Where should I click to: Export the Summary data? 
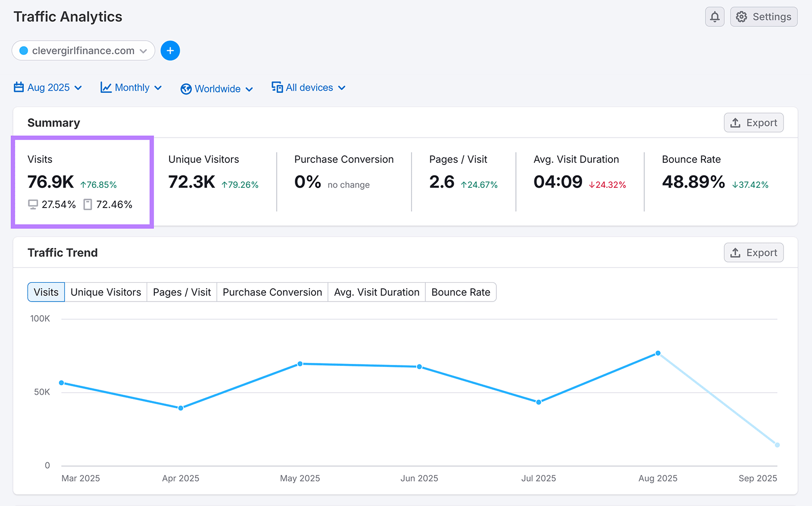point(753,122)
